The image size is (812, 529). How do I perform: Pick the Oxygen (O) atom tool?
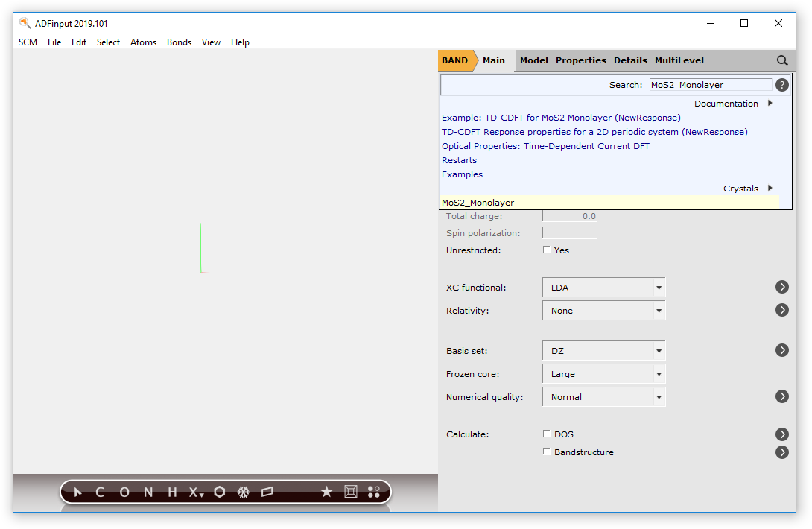click(124, 492)
